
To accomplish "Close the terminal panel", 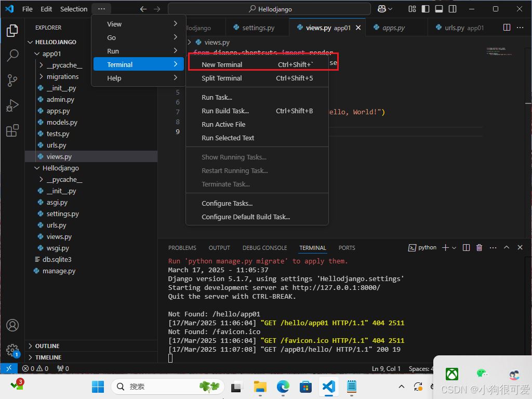I will [x=520, y=247].
